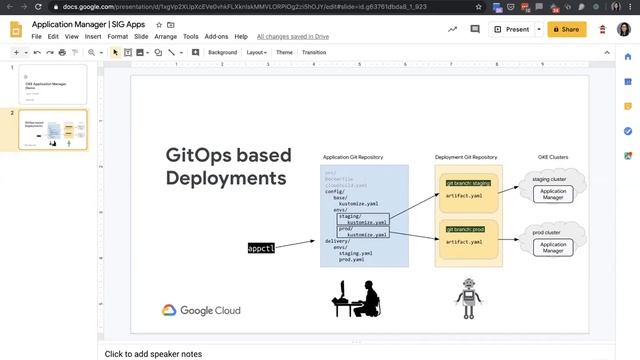
Task: Open the new slide layout dropdown arrow
Action: [x=26, y=53]
